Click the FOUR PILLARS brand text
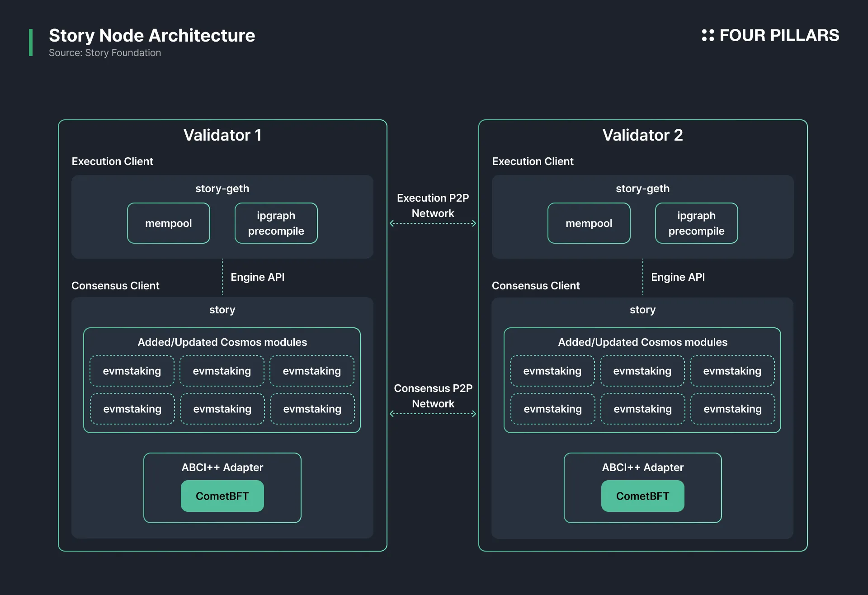 779,35
